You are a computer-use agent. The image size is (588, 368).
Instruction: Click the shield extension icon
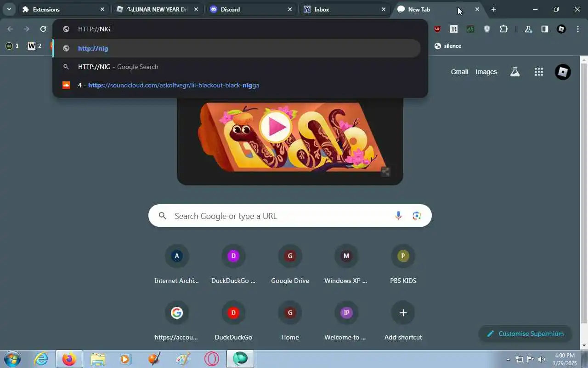click(487, 29)
